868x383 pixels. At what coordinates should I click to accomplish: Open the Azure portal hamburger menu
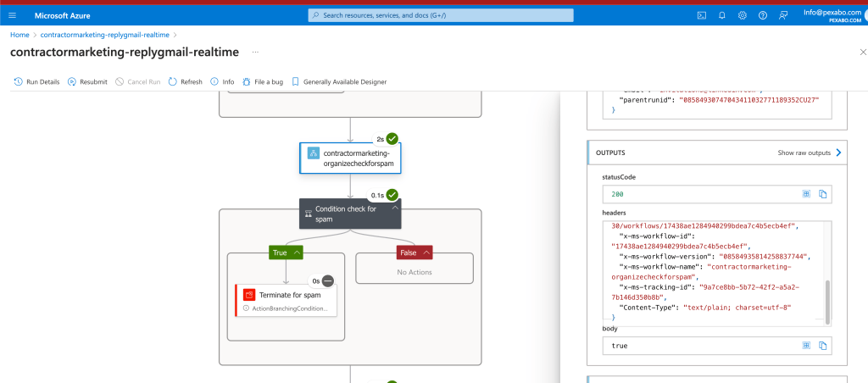13,15
